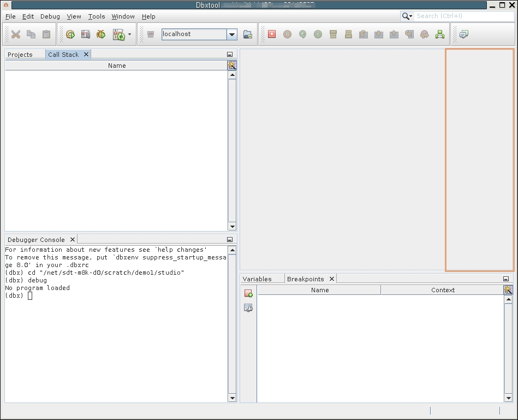Click the speech bubbles balloon evaluation icon

tap(464, 34)
